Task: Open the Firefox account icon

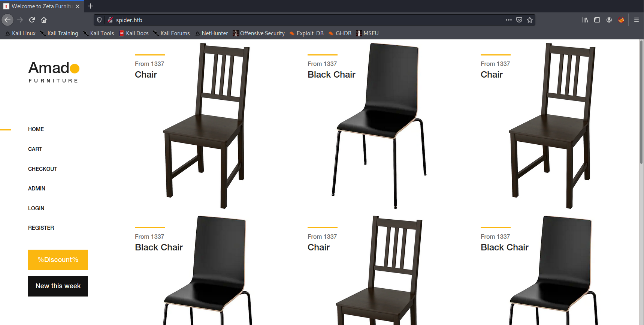Action: (609, 20)
